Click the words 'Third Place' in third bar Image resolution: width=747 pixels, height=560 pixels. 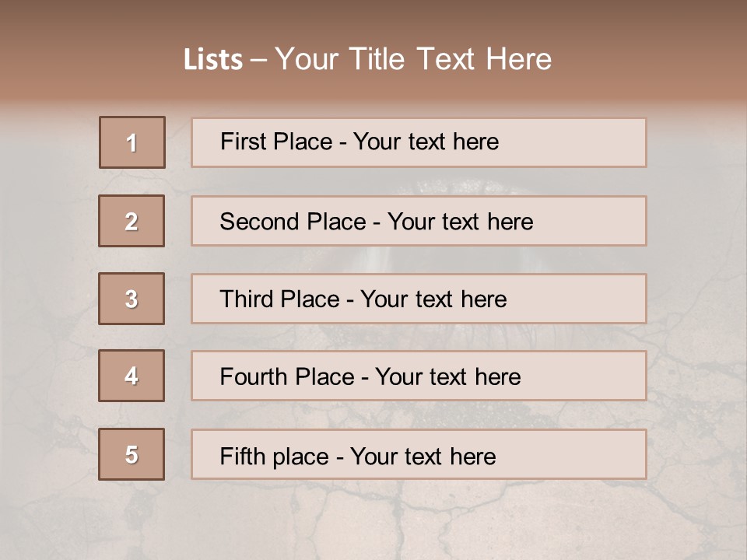tap(279, 299)
